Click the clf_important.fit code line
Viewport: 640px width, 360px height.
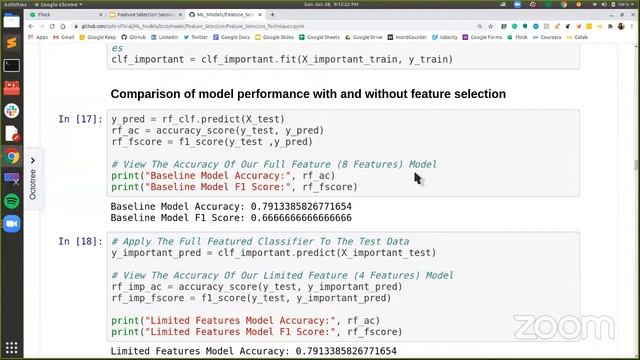click(282, 59)
